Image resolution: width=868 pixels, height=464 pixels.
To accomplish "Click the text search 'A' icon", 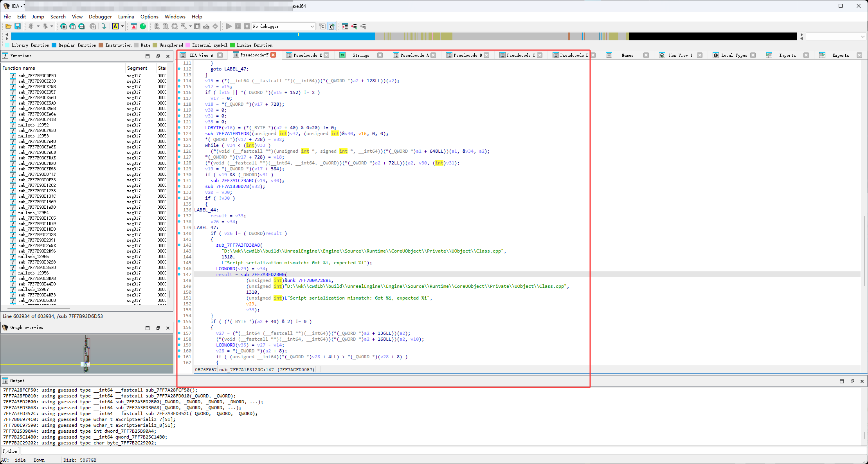I will click(x=115, y=26).
